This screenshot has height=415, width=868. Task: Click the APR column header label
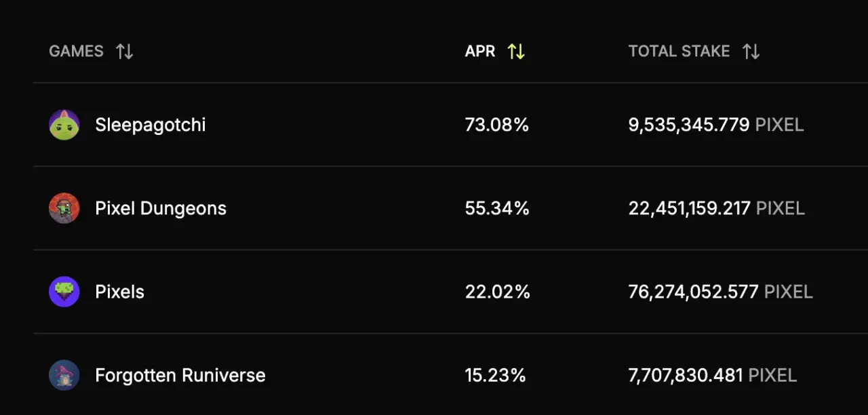480,52
